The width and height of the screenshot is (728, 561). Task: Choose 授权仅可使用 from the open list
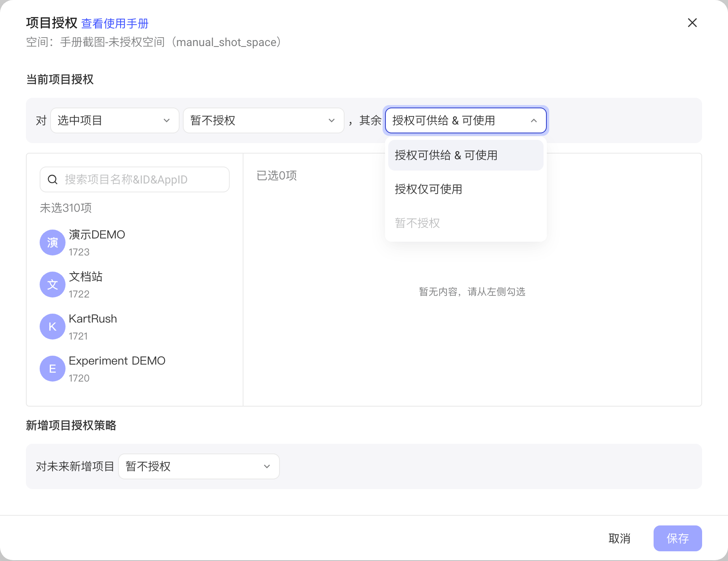click(466, 189)
